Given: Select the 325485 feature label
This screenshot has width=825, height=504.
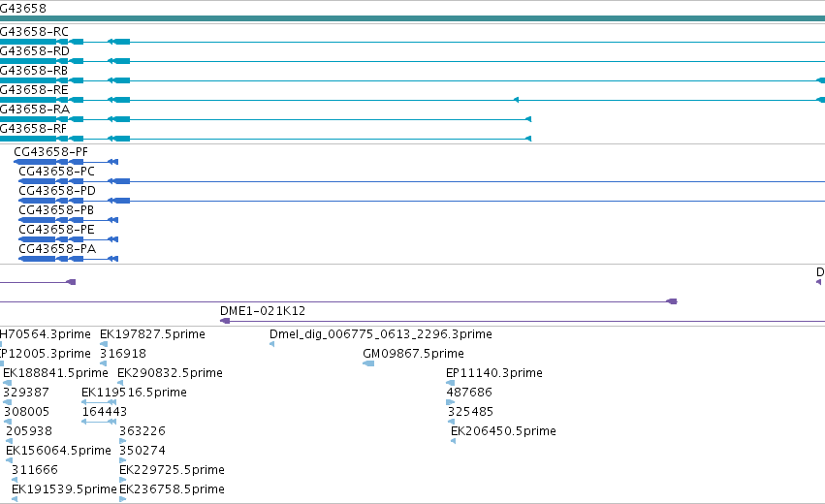Looking at the screenshot, I should tap(470, 412).
